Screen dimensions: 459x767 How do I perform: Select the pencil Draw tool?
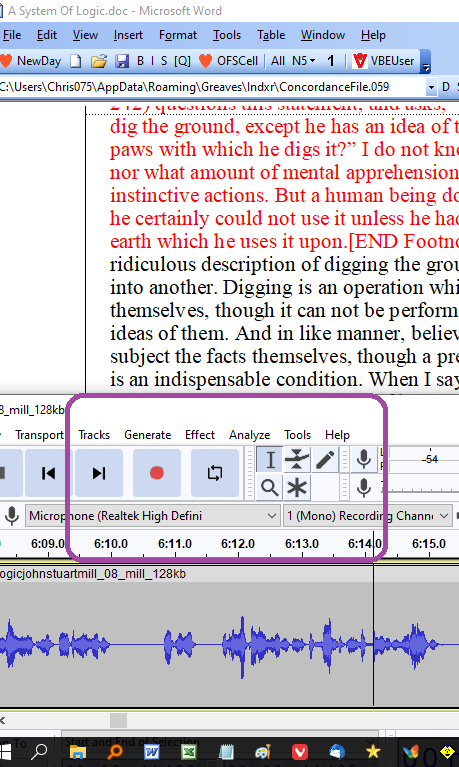(x=325, y=460)
